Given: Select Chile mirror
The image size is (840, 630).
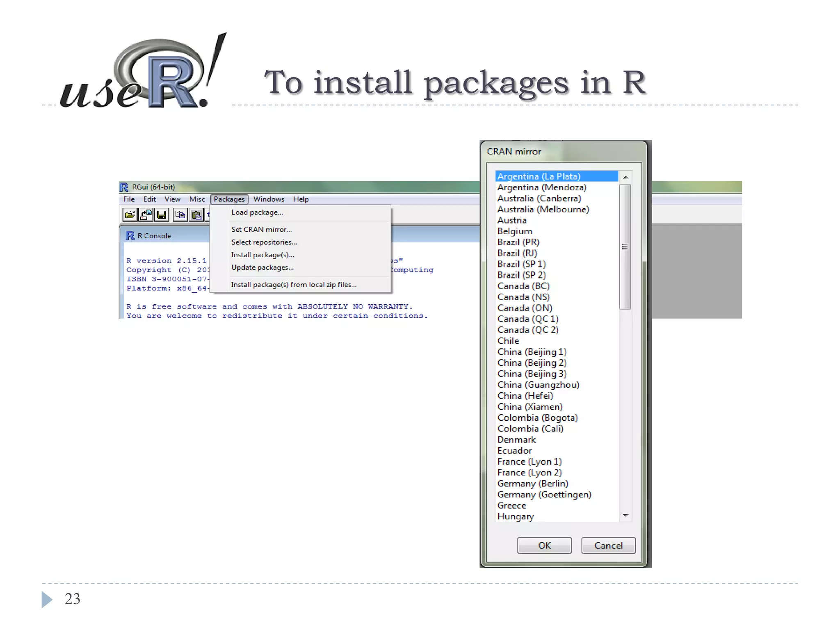Looking at the screenshot, I should pyautogui.click(x=557, y=341).
